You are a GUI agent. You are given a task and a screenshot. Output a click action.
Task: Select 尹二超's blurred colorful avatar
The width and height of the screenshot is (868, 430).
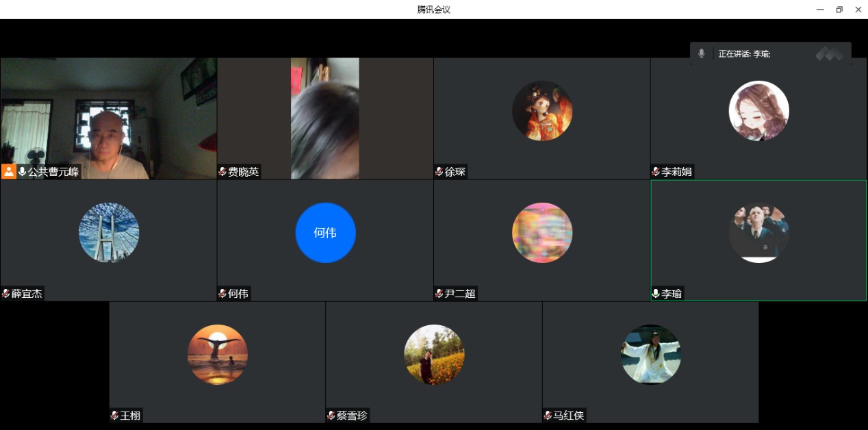(x=542, y=233)
